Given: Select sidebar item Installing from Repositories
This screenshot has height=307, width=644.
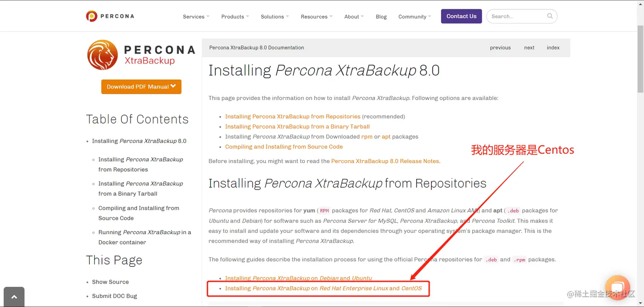Looking at the screenshot, I should [141, 164].
